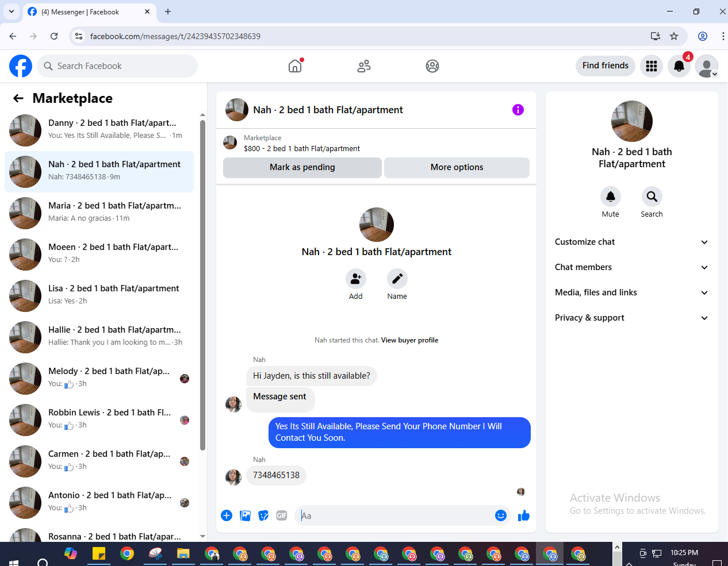Select the Nah conversation in list
The width and height of the screenshot is (728, 566).
click(x=99, y=172)
